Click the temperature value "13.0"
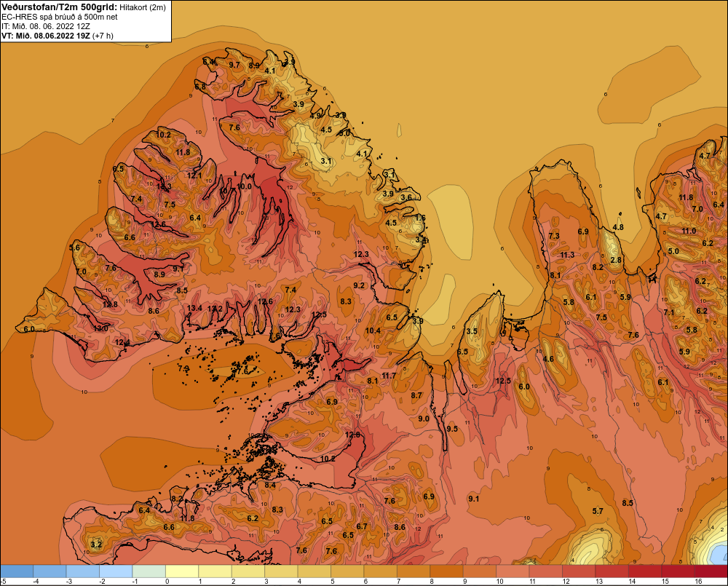 pos(100,328)
